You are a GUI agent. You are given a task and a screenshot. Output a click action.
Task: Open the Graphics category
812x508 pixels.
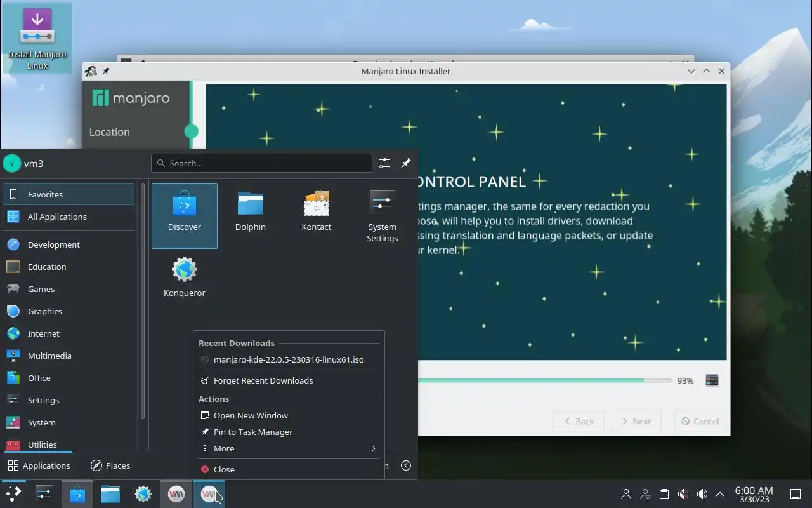pos(69,311)
